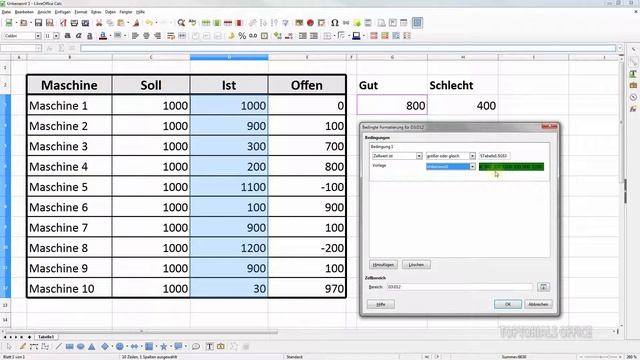Click the Maschine 5 row label
The width and height of the screenshot is (640, 360).
(69, 187)
